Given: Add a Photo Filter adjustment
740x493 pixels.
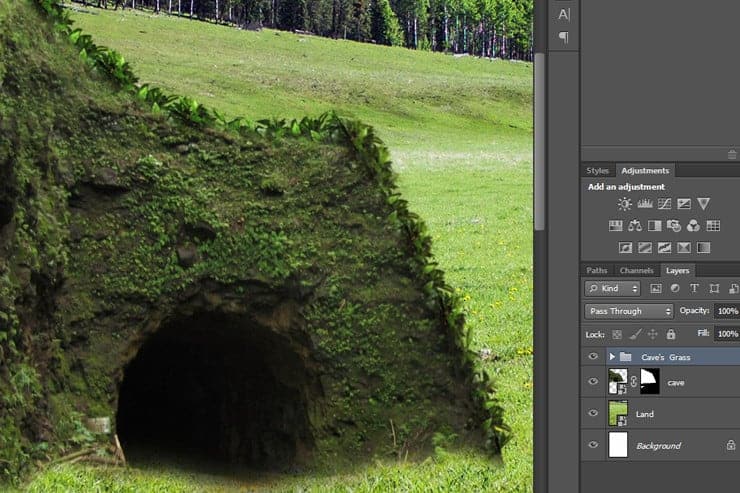Looking at the screenshot, I should [674, 226].
